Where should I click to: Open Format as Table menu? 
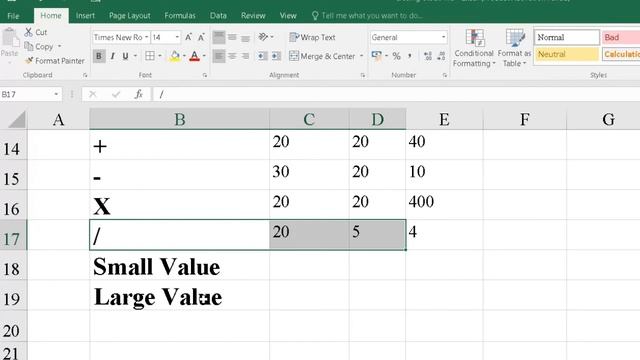[x=514, y=48]
